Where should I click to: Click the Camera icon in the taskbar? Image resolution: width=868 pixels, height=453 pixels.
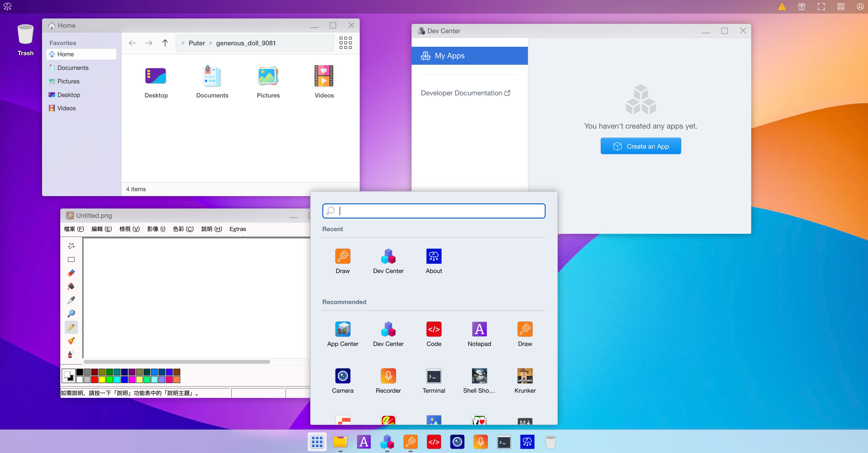(457, 442)
